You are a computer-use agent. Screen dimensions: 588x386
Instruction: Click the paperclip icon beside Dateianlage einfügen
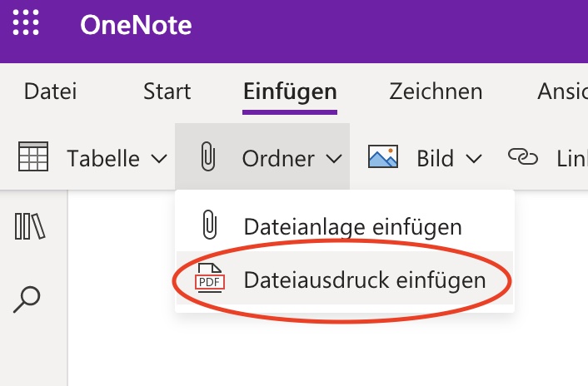click(210, 225)
